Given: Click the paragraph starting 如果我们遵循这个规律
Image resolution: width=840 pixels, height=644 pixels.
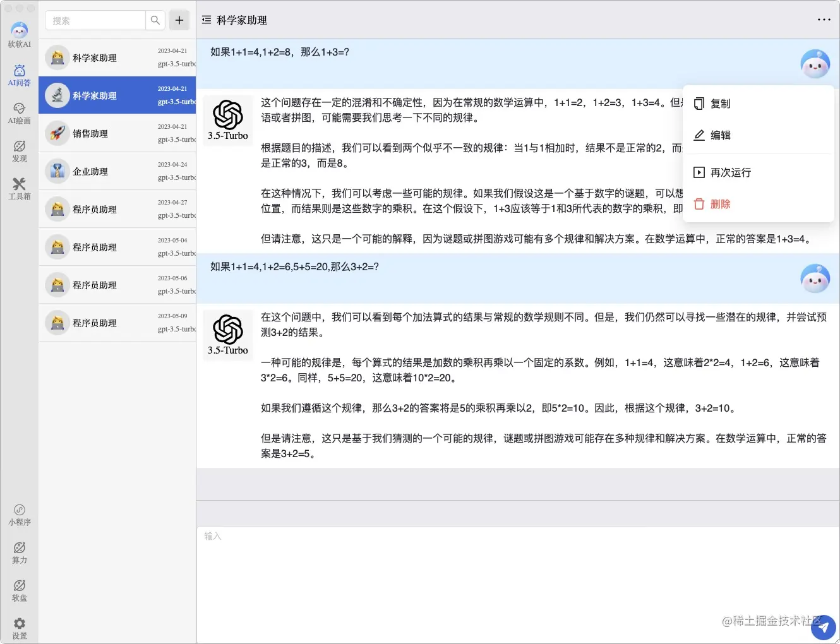Looking at the screenshot, I should pyautogui.click(x=500, y=408).
